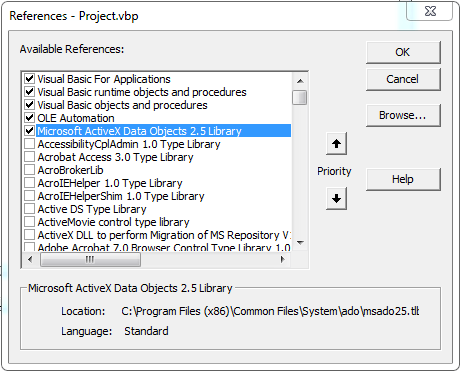Uncheck Visual Basic For Applications checkbox
Viewport: 461px width, 372px height.
tap(29, 79)
